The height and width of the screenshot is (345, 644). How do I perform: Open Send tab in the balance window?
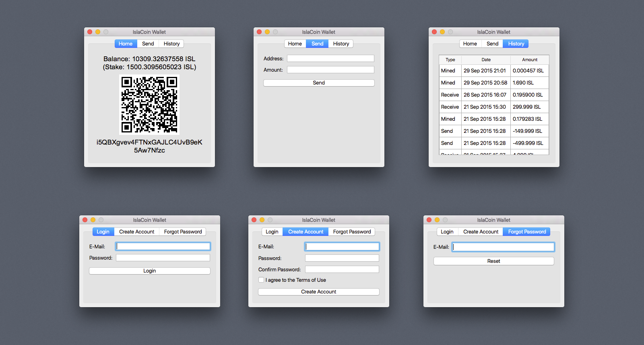(x=148, y=44)
